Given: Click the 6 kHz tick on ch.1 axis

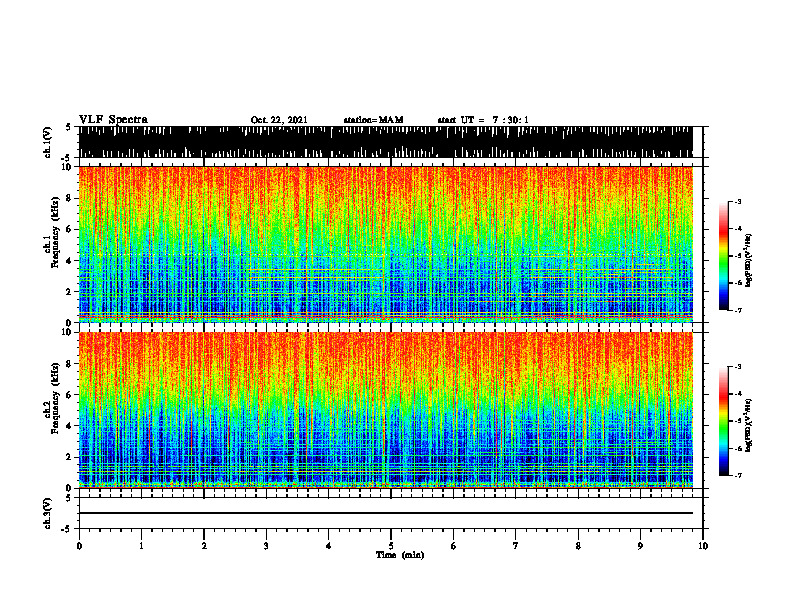Looking at the screenshot, I should tap(70, 229).
